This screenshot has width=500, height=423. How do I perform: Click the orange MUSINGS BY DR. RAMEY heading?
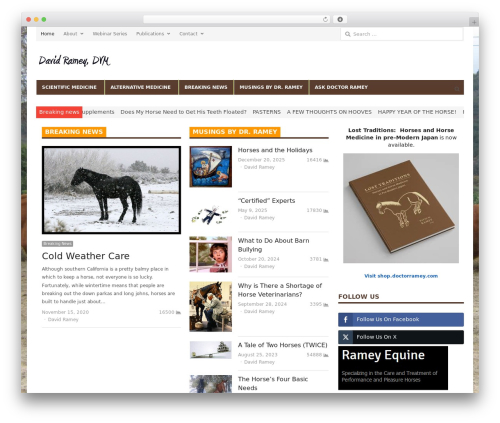235,132
